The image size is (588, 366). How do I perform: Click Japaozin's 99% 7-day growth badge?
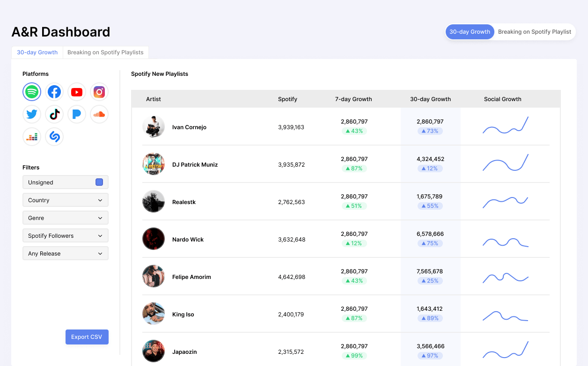[354, 356]
